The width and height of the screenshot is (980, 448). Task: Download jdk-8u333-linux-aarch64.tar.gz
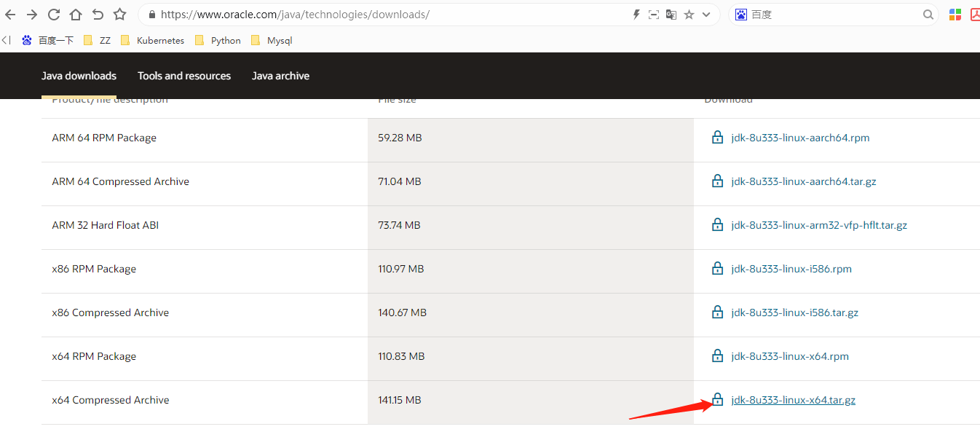pos(804,181)
